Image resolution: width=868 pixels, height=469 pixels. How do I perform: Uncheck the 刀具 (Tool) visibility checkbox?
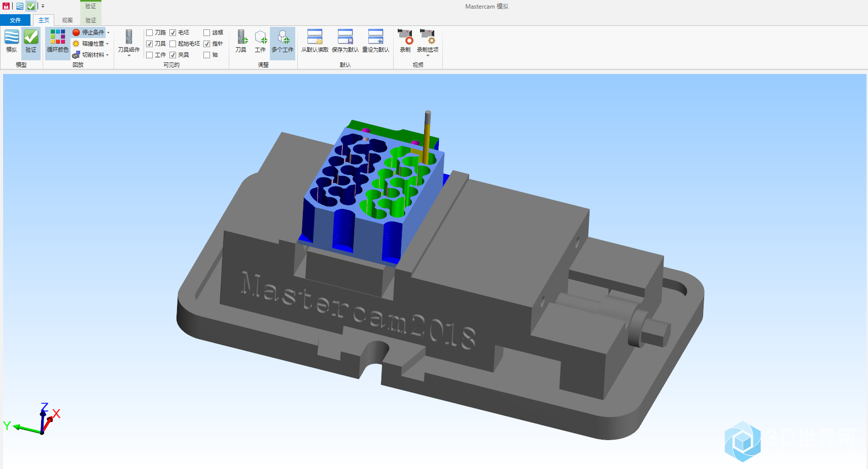click(150, 44)
